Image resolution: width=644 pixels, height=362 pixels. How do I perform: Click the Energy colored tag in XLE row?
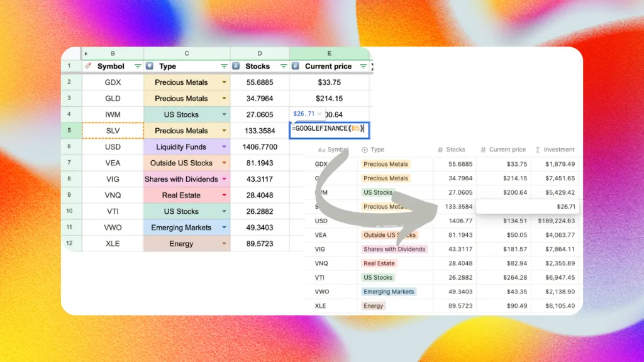[x=373, y=305]
